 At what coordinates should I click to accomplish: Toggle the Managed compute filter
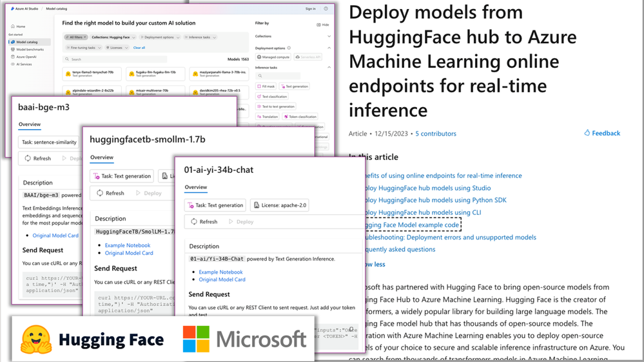coord(273,57)
